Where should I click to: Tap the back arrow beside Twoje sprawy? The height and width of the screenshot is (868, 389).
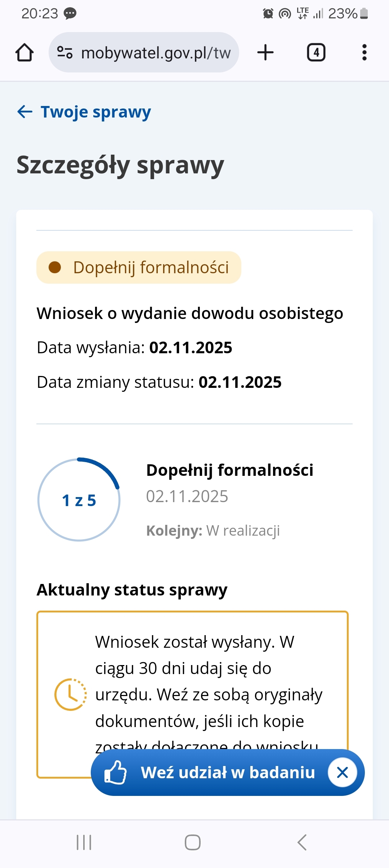coord(25,112)
